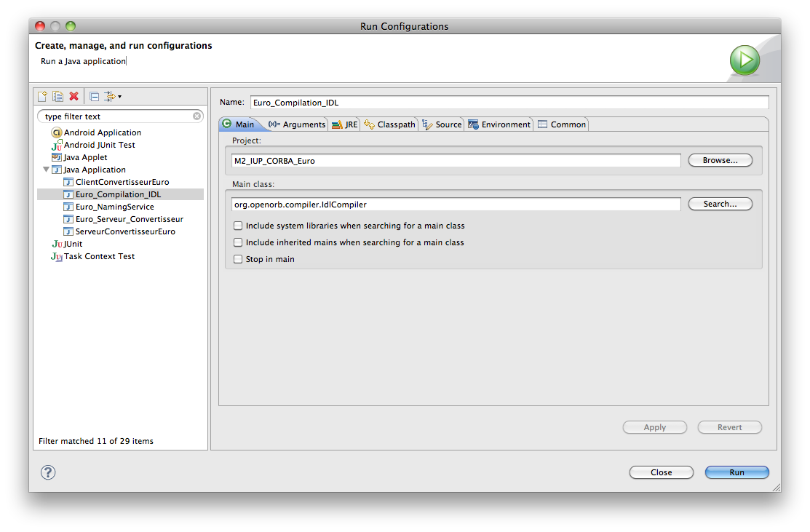Select the Euro_NamingService configuration

pos(114,207)
